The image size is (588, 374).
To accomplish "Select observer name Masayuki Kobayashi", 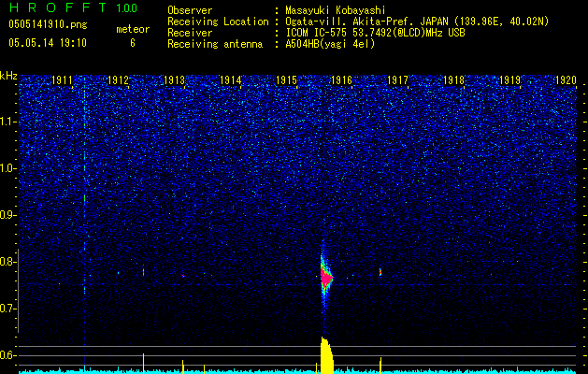I will coord(336,10).
